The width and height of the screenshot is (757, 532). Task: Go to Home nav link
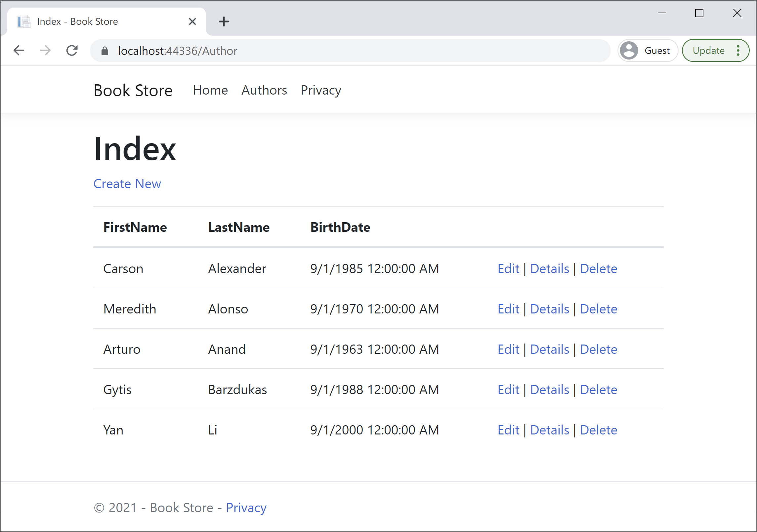tap(210, 90)
